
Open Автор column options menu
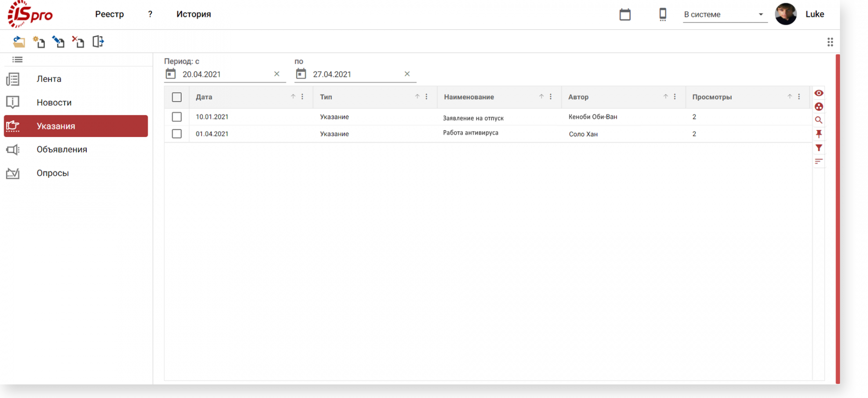(675, 97)
